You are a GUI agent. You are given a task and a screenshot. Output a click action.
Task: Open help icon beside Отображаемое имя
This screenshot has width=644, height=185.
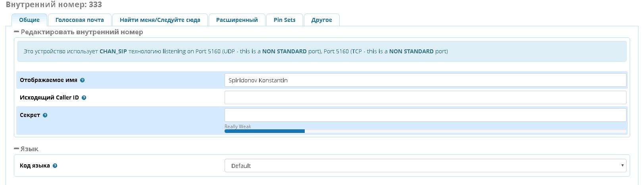coord(83,80)
